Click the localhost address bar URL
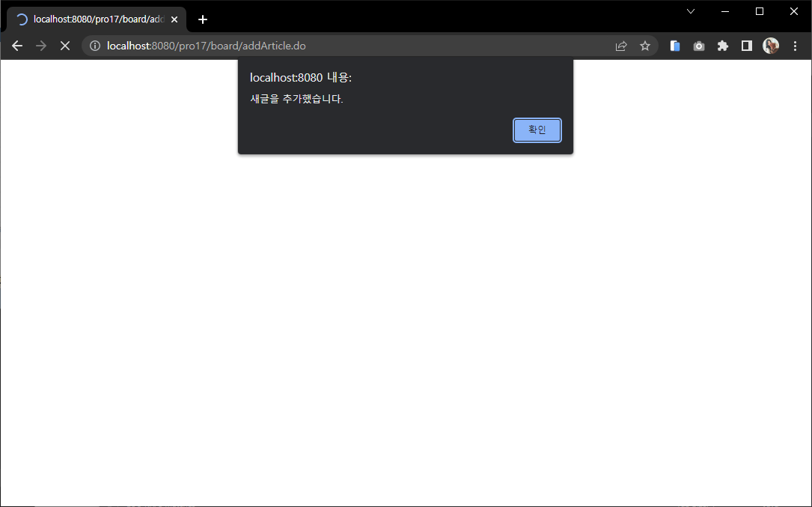 [206, 46]
